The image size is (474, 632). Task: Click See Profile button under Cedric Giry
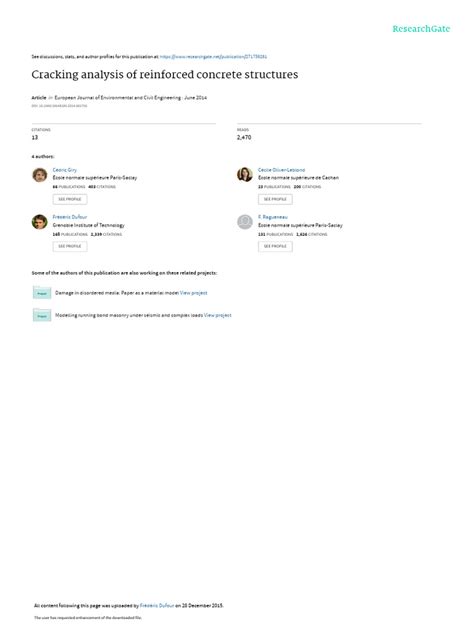point(70,199)
